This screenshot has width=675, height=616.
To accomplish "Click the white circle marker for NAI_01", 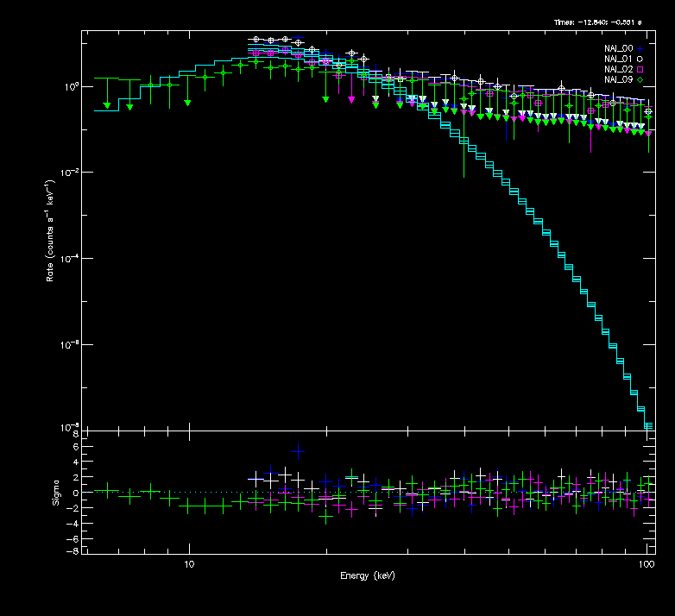I will click(640, 59).
